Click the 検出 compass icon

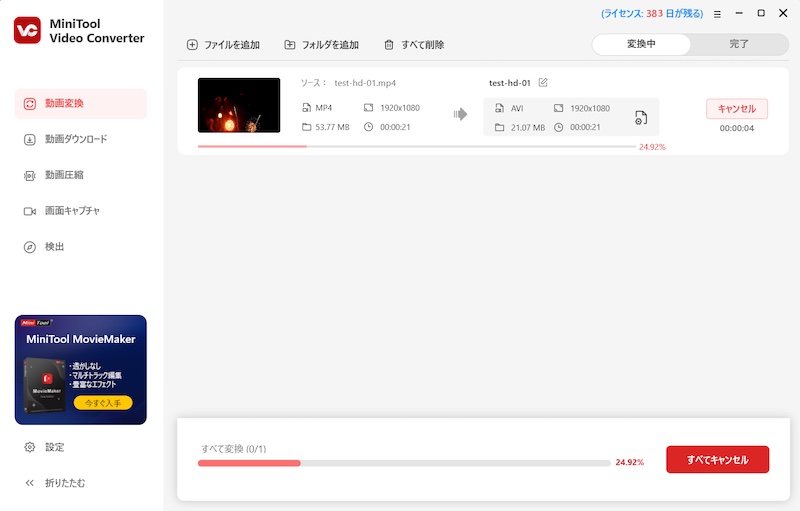30,247
